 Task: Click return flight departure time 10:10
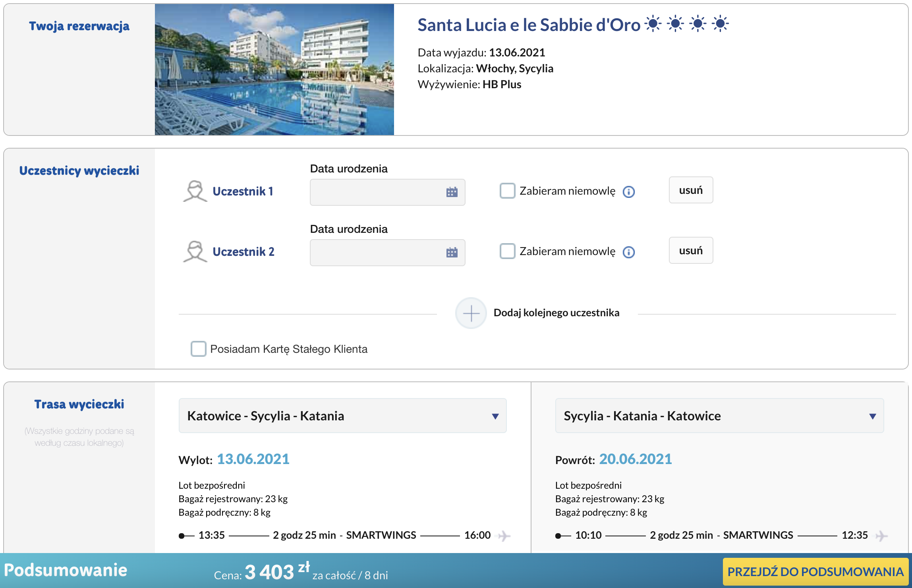pos(588,535)
